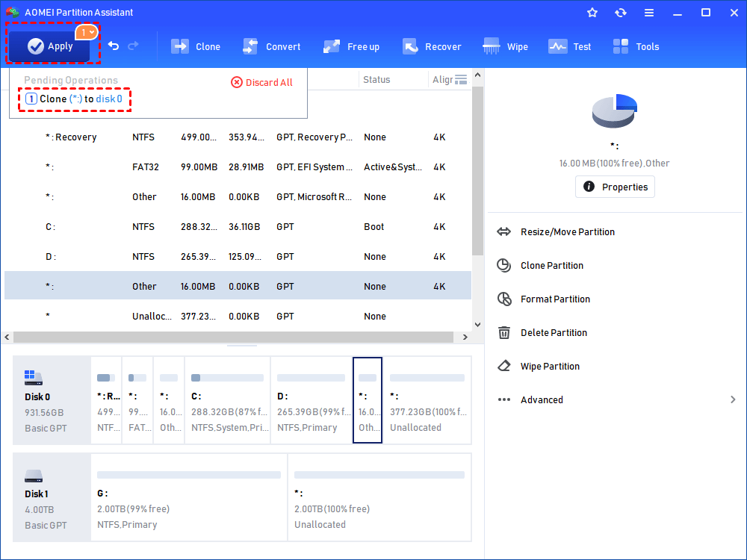Select the Microsoft Reserved 16.00MB row
747x560 pixels.
click(x=238, y=196)
